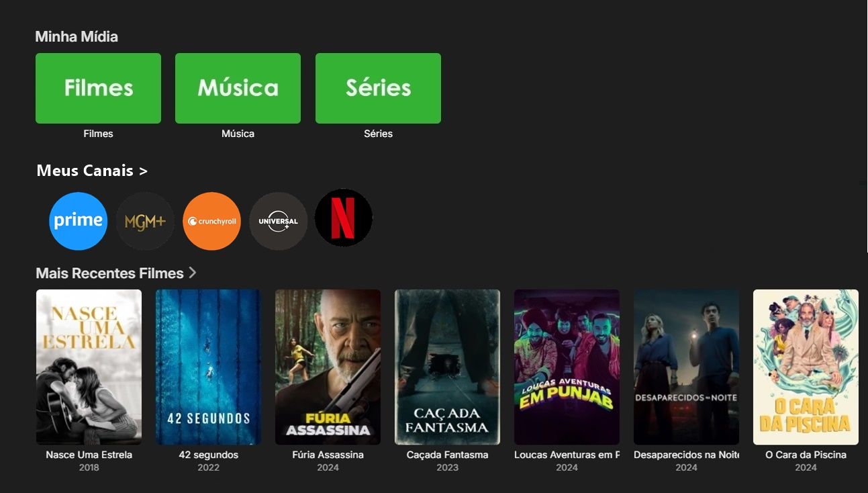Select the Nasce Uma Estrela poster

(89, 367)
